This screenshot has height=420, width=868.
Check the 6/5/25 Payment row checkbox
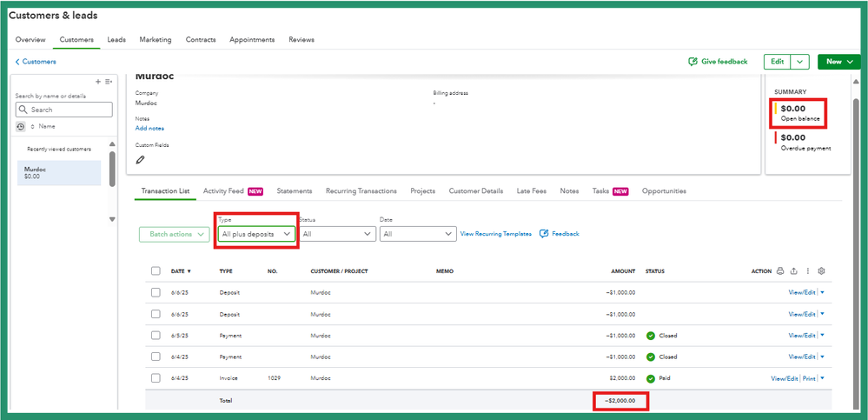pos(156,336)
